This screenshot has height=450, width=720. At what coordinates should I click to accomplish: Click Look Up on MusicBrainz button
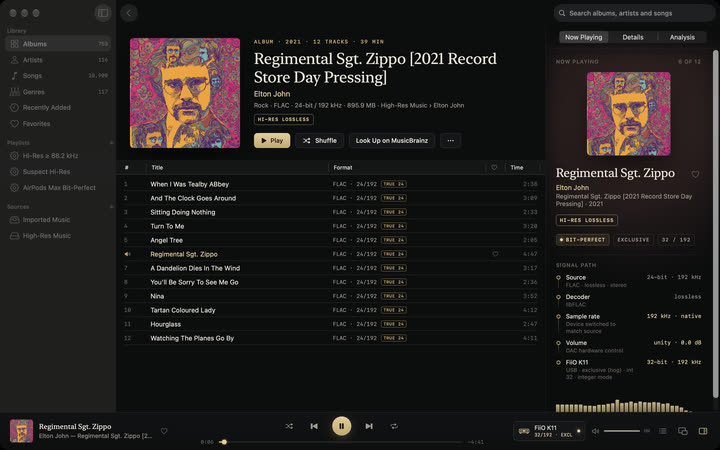tap(392, 141)
